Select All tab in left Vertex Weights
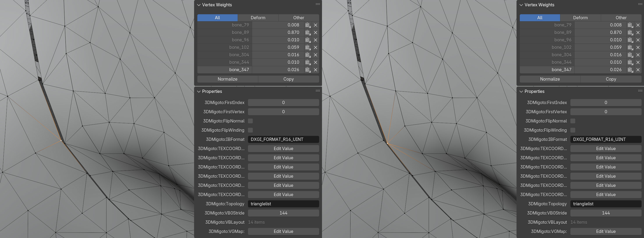644x238 pixels. click(217, 18)
